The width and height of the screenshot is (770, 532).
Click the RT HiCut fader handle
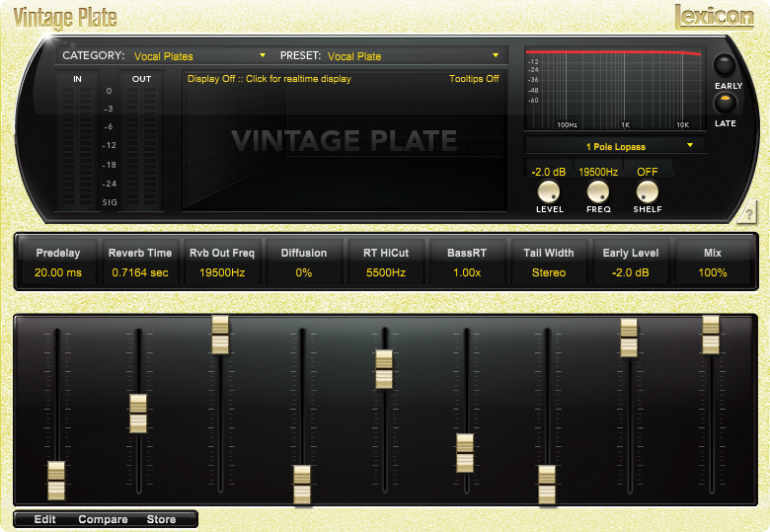(384, 369)
